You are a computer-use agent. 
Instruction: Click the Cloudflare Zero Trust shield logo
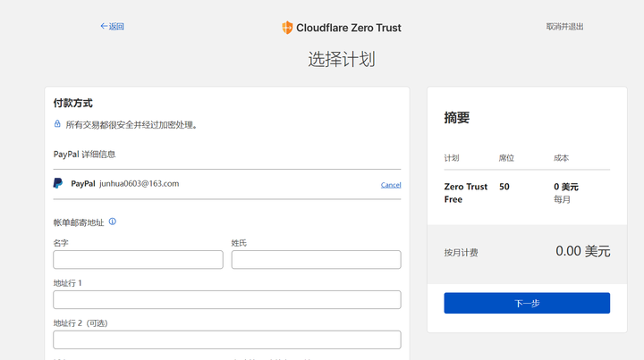point(287,28)
